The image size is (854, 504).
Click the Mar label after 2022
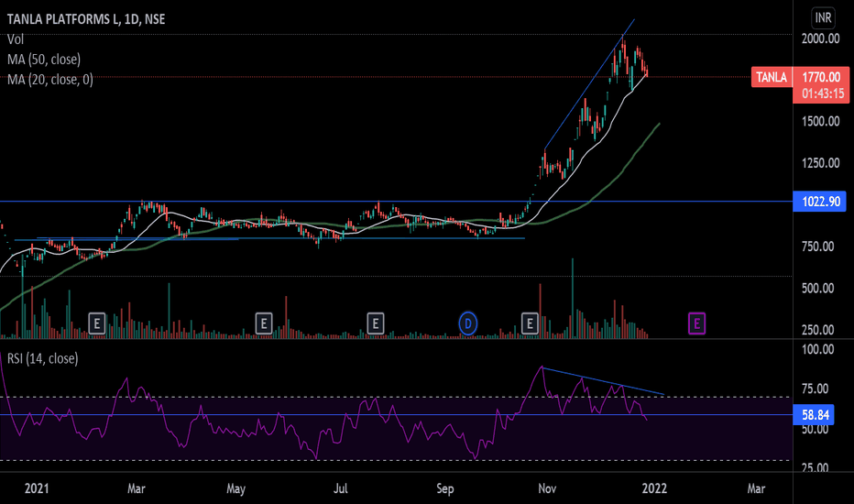click(x=756, y=488)
